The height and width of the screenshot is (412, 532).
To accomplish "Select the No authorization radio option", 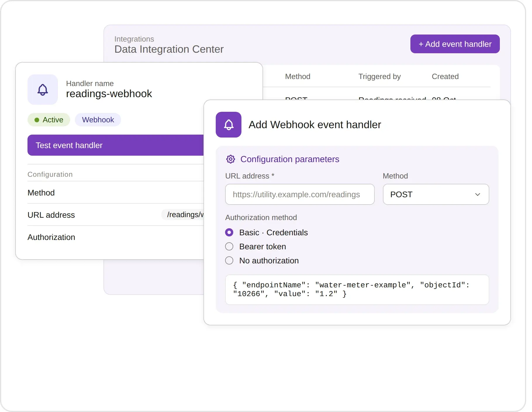I will pyautogui.click(x=229, y=260).
